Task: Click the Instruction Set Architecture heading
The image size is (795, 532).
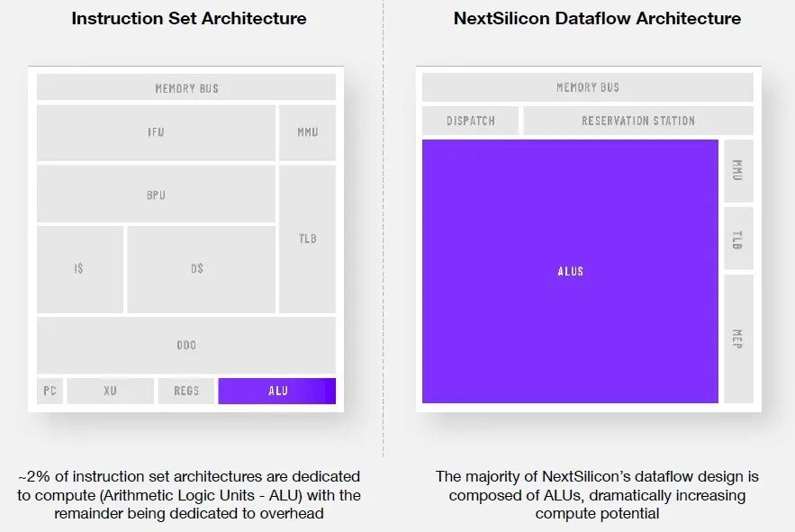Action: pyautogui.click(x=189, y=18)
